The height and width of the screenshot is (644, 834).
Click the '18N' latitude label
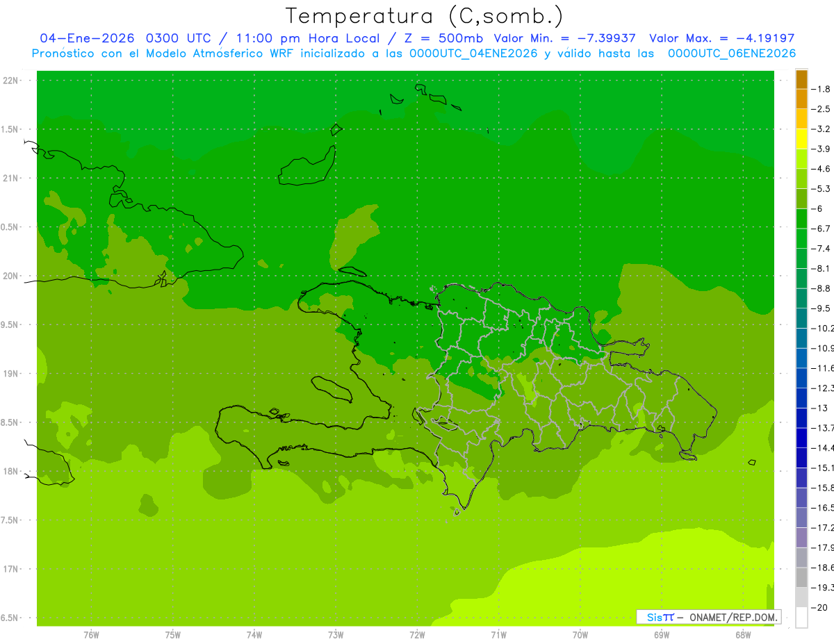point(12,471)
